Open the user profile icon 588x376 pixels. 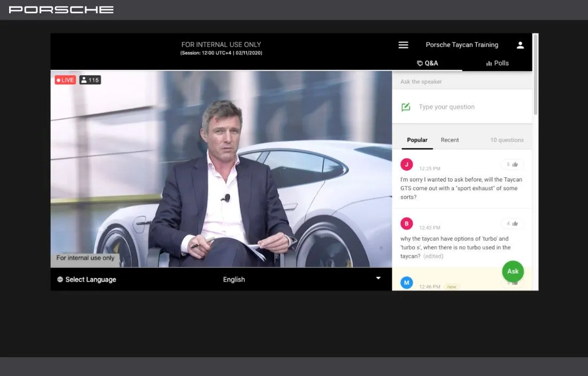520,45
